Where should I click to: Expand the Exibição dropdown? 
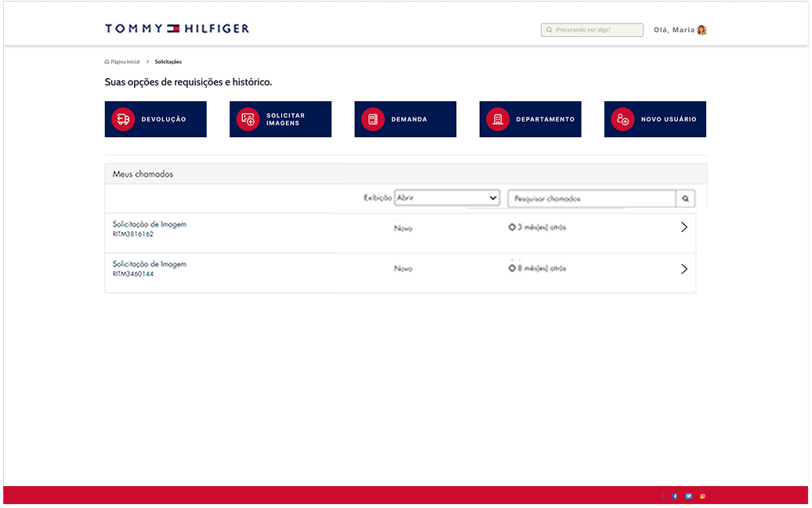447,198
